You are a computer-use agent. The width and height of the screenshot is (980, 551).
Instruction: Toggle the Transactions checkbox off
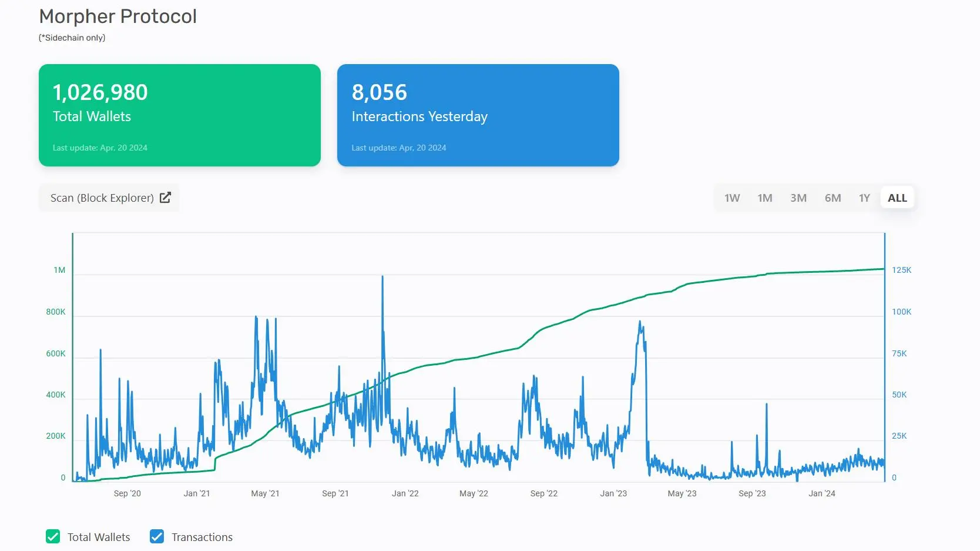(157, 536)
